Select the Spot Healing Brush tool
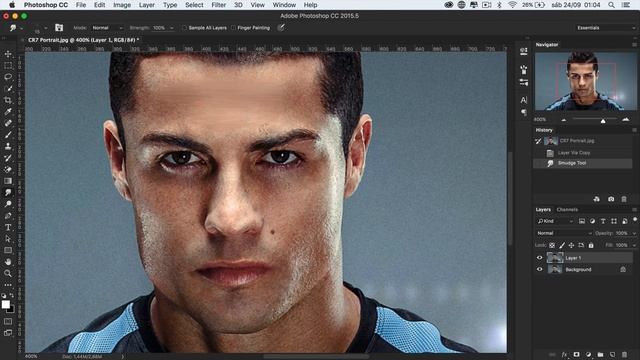 (8, 123)
